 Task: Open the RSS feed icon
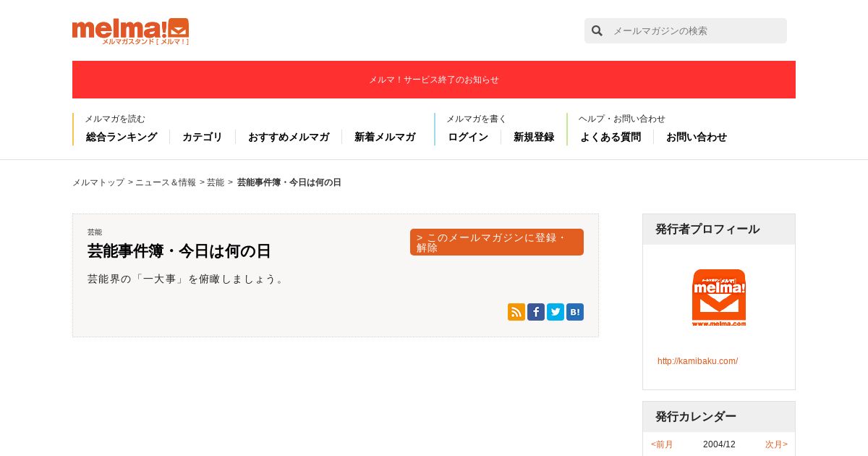click(x=516, y=312)
